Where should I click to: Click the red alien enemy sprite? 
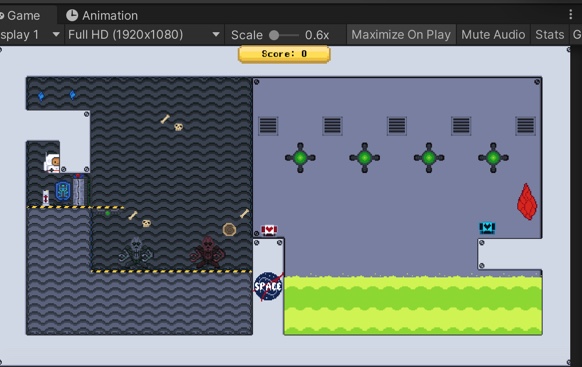(207, 252)
